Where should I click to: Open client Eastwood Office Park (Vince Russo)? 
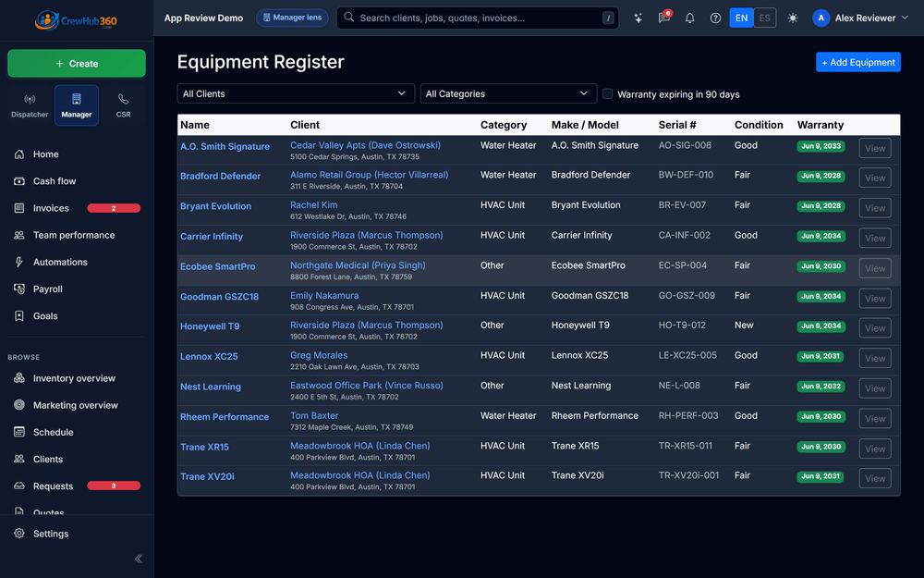coord(367,385)
